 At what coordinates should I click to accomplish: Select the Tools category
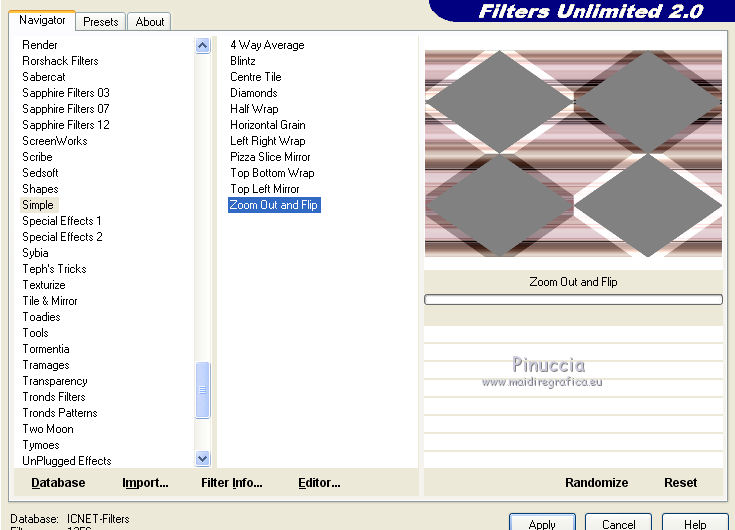[35, 333]
